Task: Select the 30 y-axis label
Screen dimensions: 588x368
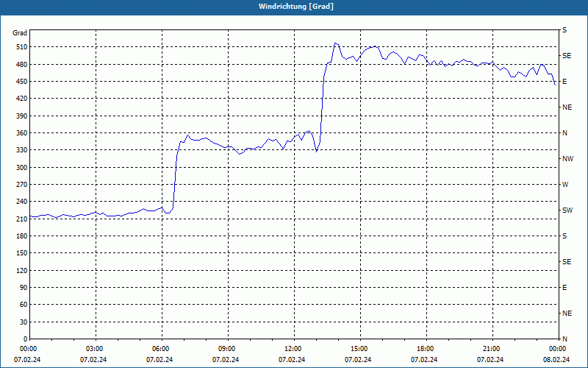Action: tap(24, 322)
